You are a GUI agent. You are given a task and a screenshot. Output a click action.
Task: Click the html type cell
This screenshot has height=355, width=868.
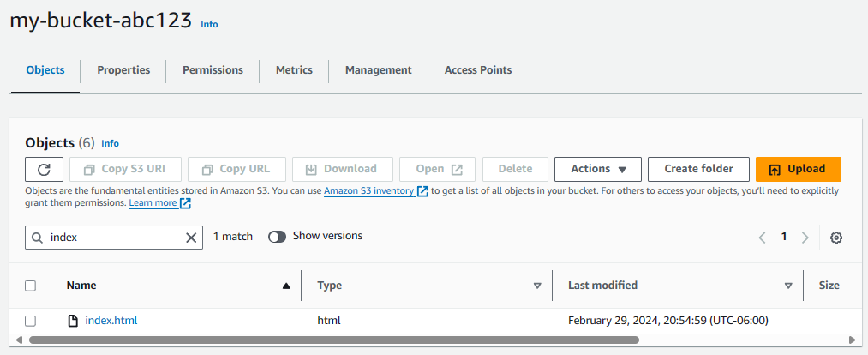tap(329, 320)
